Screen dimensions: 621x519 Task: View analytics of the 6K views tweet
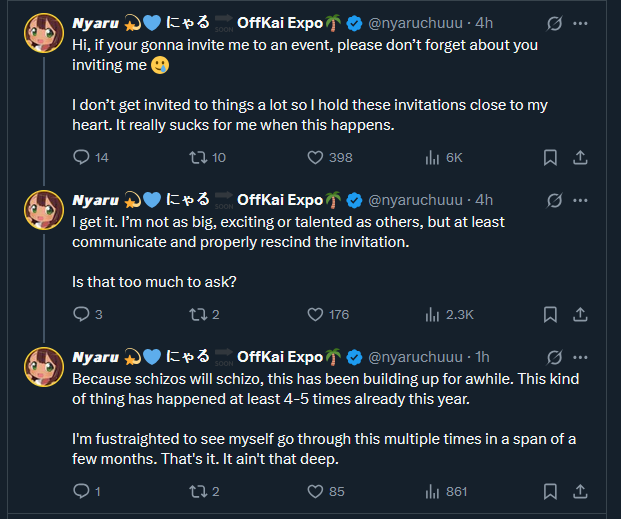click(x=433, y=157)
